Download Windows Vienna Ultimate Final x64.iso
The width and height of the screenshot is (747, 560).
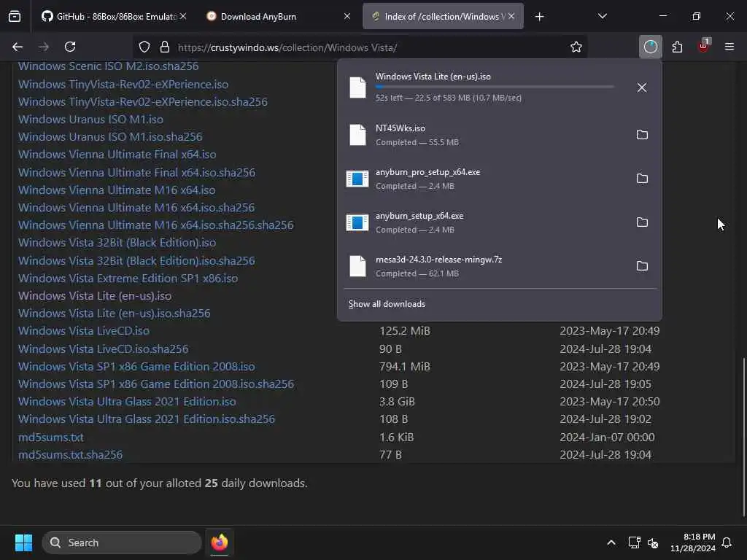[x=117, y=155]
